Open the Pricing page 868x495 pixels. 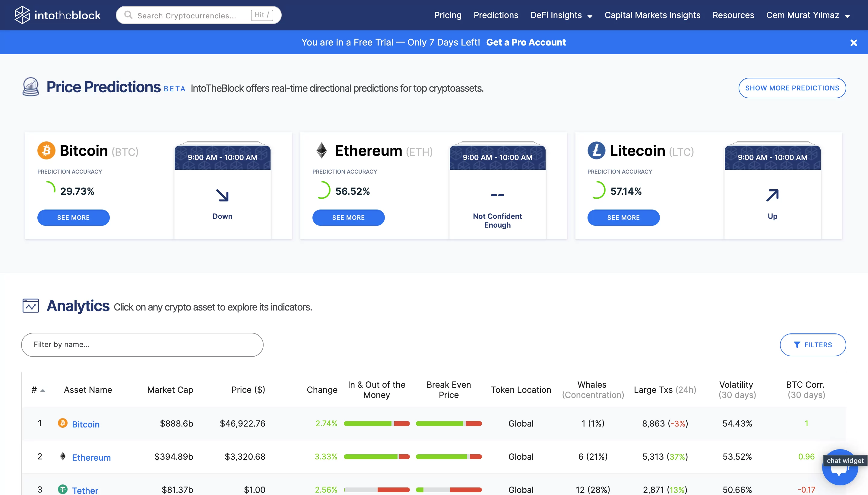(448, 15)
